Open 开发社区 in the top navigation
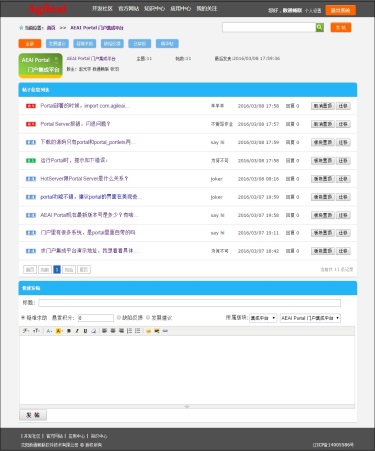 102,8
